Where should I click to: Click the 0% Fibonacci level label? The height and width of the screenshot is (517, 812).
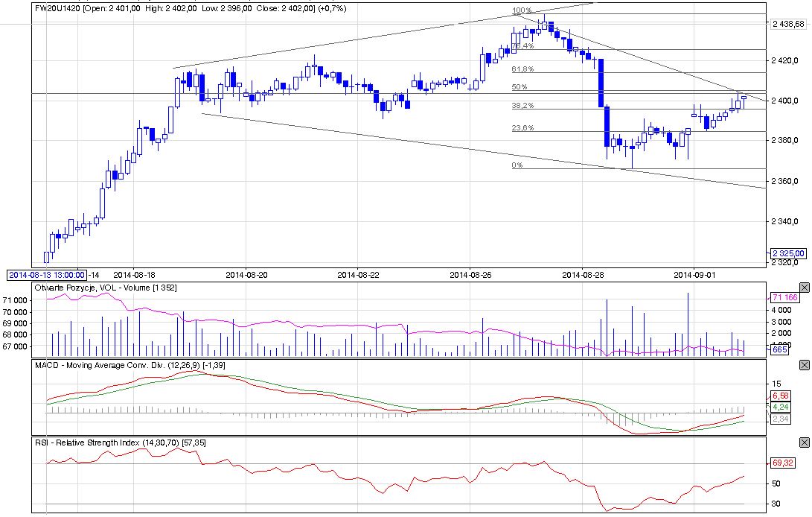pos(517,165)
